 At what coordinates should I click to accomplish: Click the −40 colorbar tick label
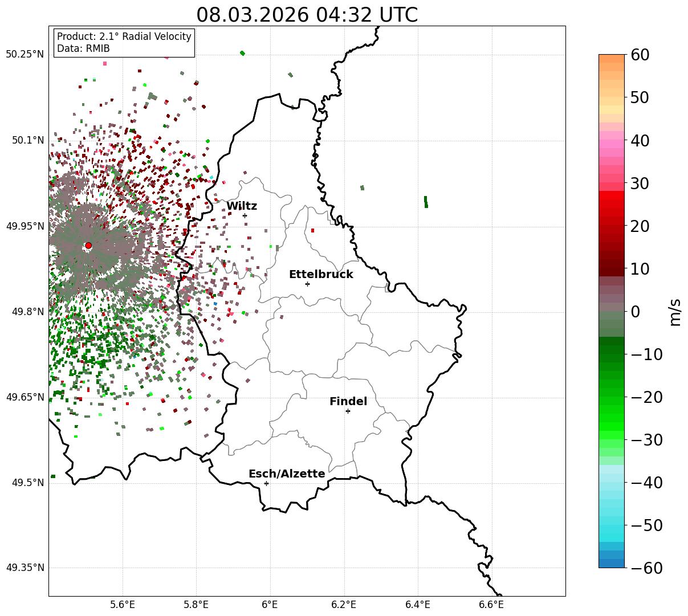pyautogui.click(x=646, y=483)
